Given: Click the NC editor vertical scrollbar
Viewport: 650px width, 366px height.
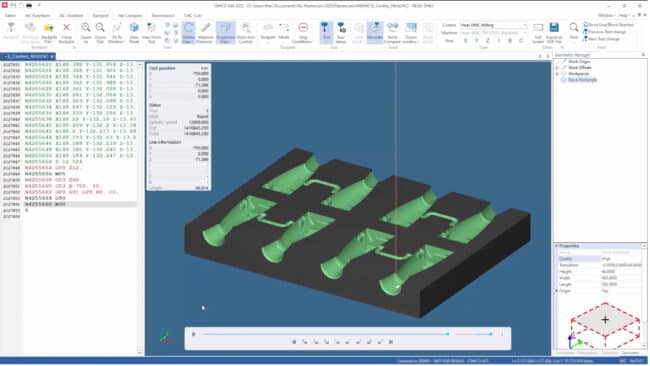Looking at the screenshot, I should 140,207.
